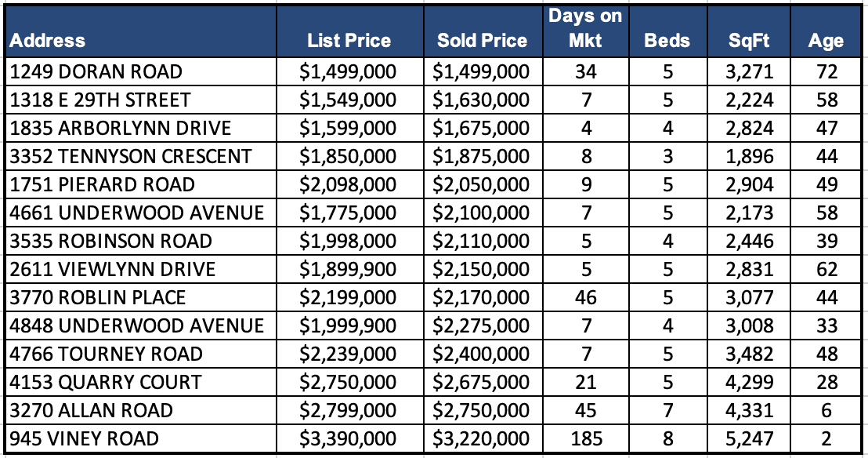This screenshot has height=458, width=868.
Task: Click the 4,299 SqFt value
Action: [x=750, y=383]
